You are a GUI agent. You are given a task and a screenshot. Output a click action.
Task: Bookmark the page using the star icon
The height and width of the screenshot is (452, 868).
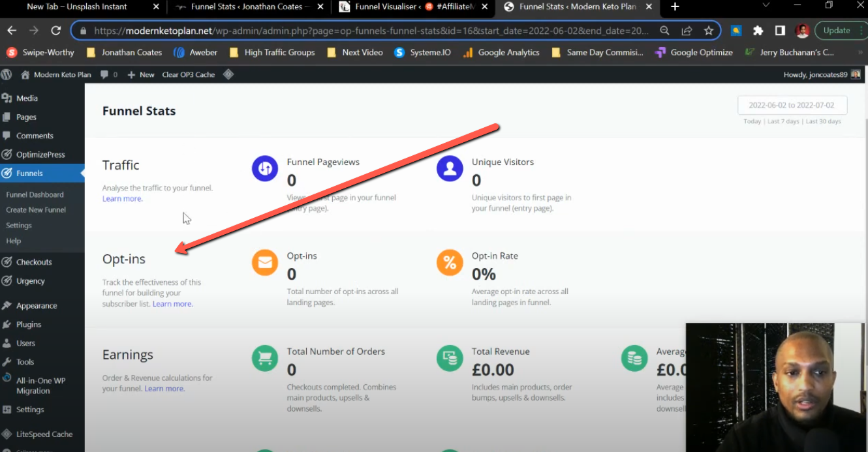(x=709, y=30)
